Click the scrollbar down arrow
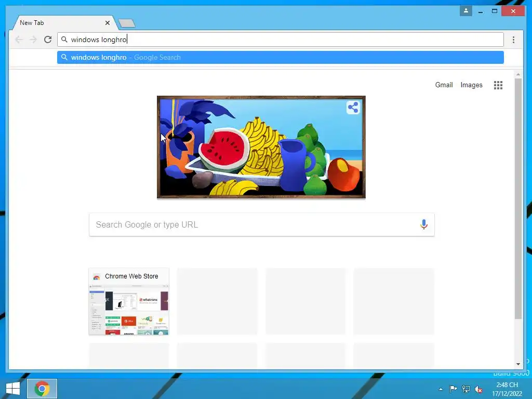Image resolution: width=532 pixels, height=399 pixels. [x=518, y=364]
